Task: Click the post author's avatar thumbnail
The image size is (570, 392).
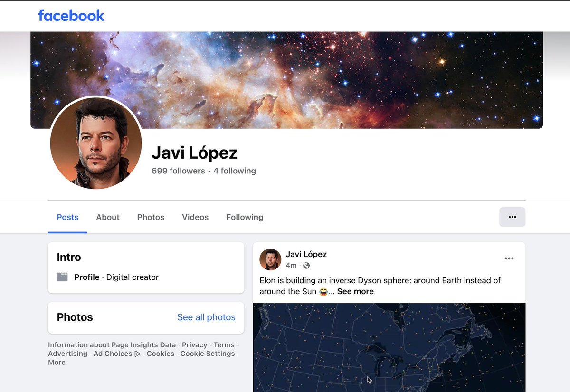Action: (x=270, y=259)
